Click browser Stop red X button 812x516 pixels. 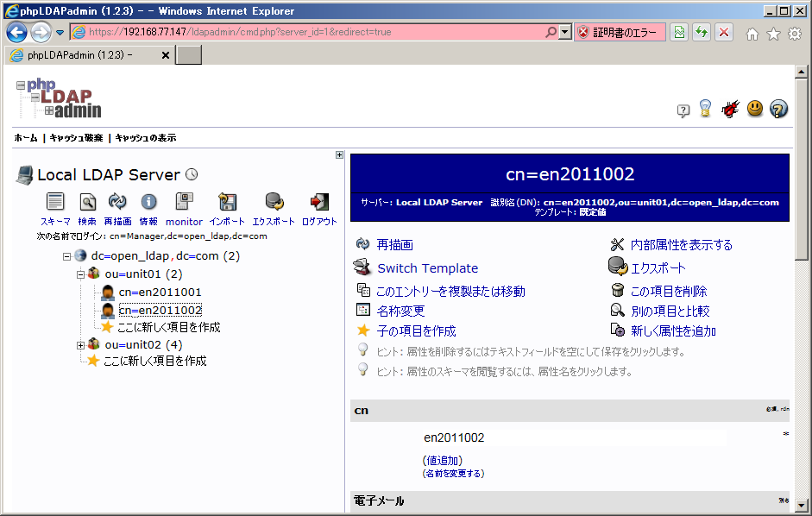click(x=724, y=32)
